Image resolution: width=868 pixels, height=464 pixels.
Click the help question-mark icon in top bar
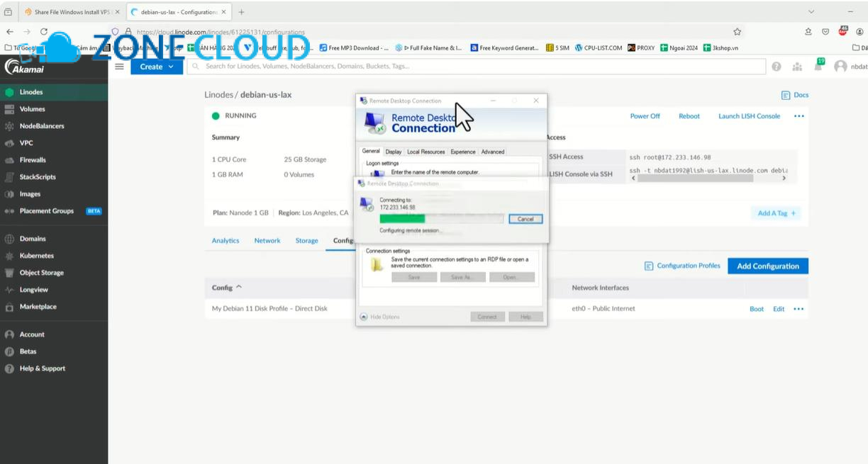(x=776, y=66)
